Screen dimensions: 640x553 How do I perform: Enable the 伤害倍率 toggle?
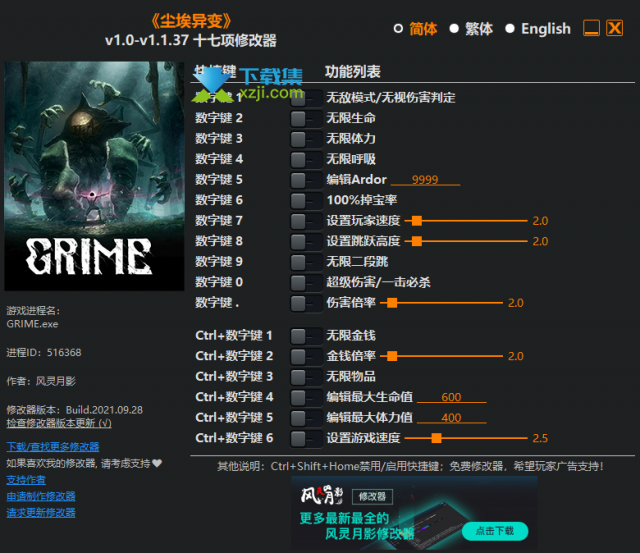tap(306, 303)
